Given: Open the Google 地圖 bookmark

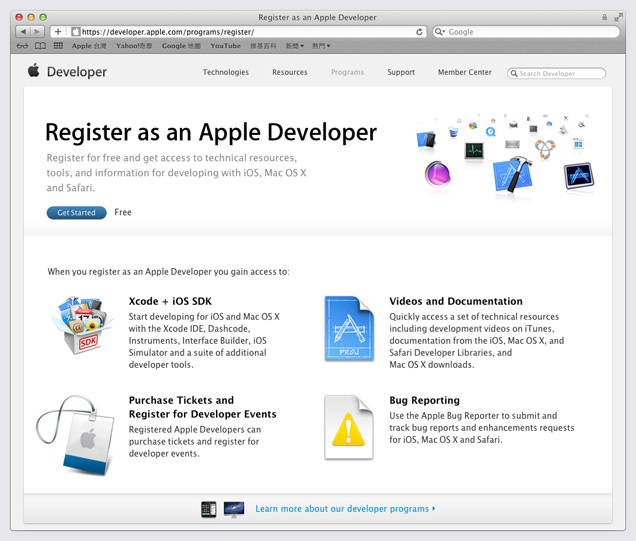Looking at the screenshot, I should pos(181,46).
